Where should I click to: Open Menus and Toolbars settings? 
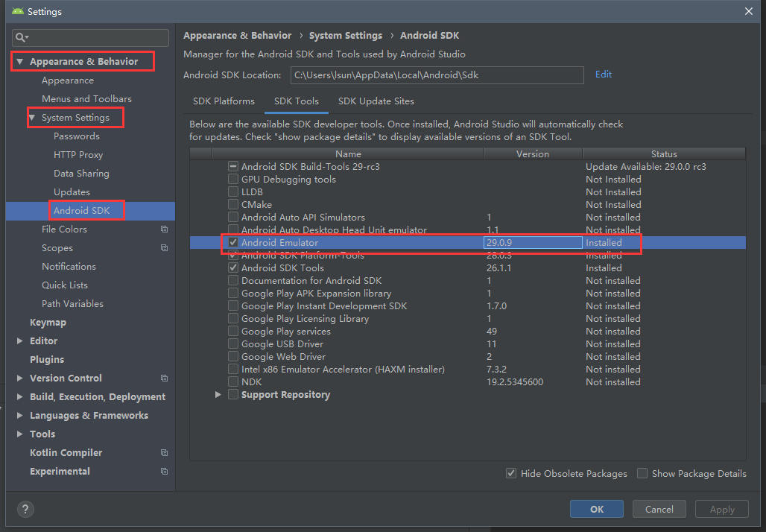click(x=86, y=99)
